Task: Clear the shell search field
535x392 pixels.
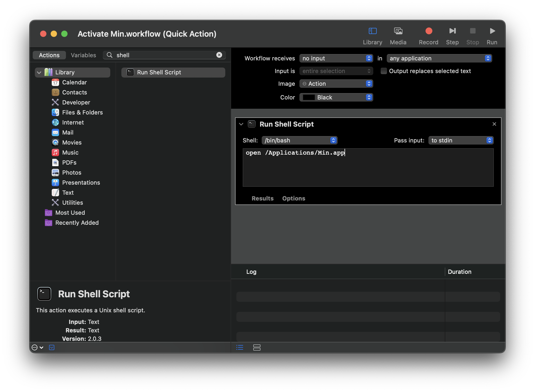Action: (x=219, y=55)
